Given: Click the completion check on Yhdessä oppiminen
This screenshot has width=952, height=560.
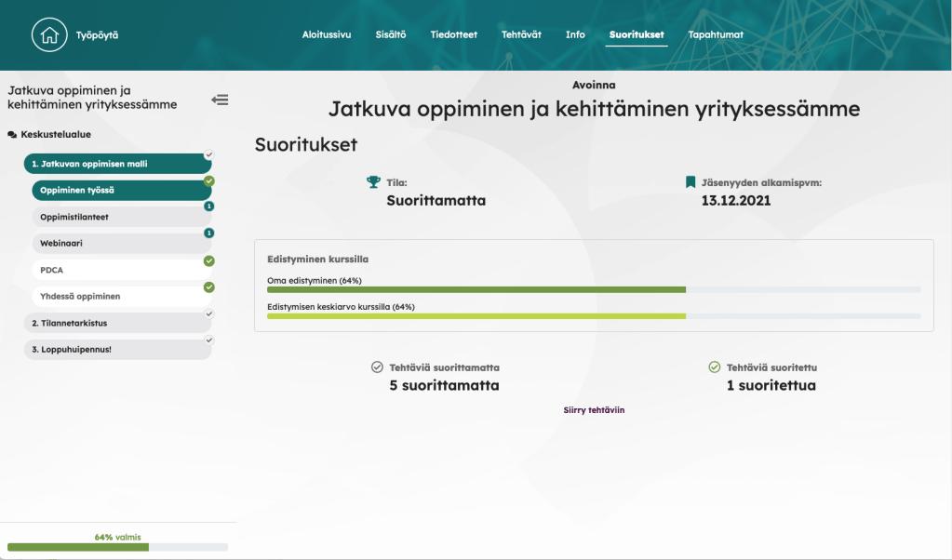Looking at the screenshot, I should (x=209, y=287).
